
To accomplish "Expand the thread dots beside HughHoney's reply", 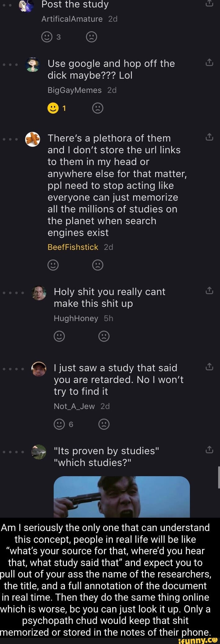I will pos(13,292).
